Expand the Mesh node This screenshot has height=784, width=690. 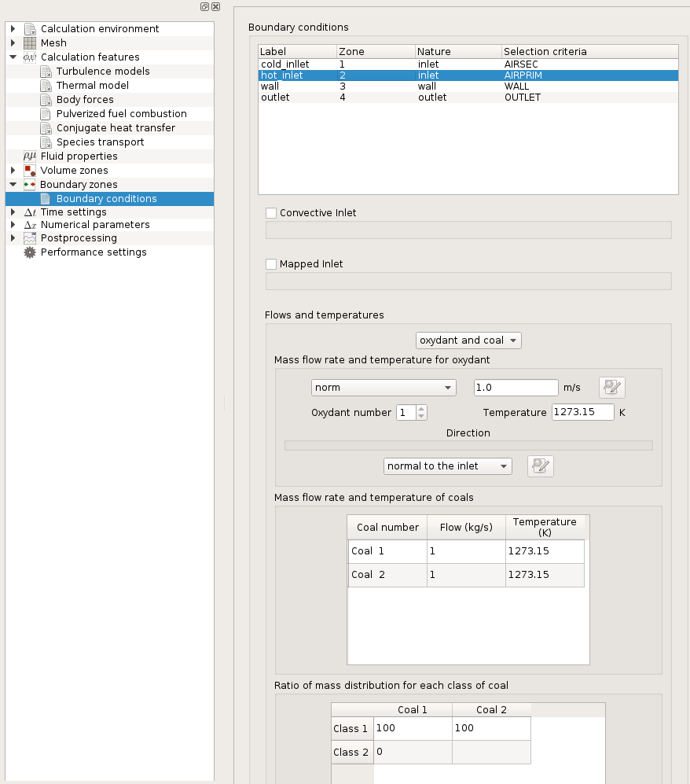coord(13,43)
